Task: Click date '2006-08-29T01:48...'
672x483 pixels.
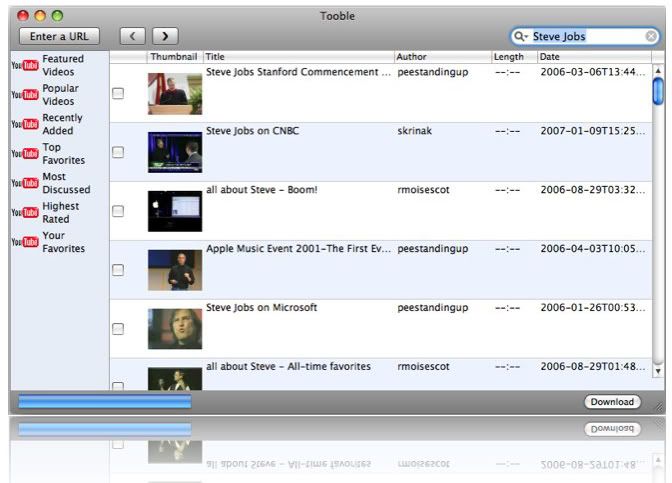Action: pos(593,366)
